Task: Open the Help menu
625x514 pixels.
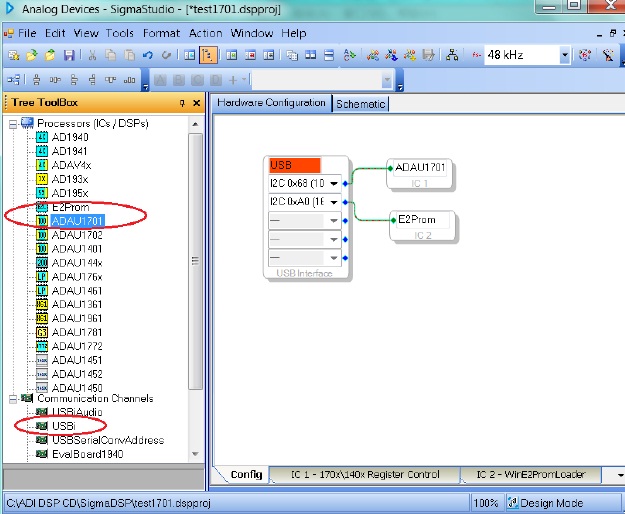Action: (294, 33)
